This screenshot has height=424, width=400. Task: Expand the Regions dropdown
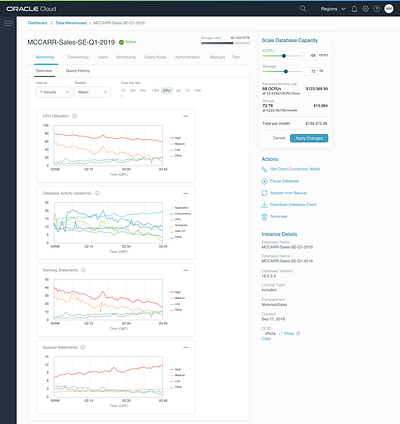click(333, 9)
